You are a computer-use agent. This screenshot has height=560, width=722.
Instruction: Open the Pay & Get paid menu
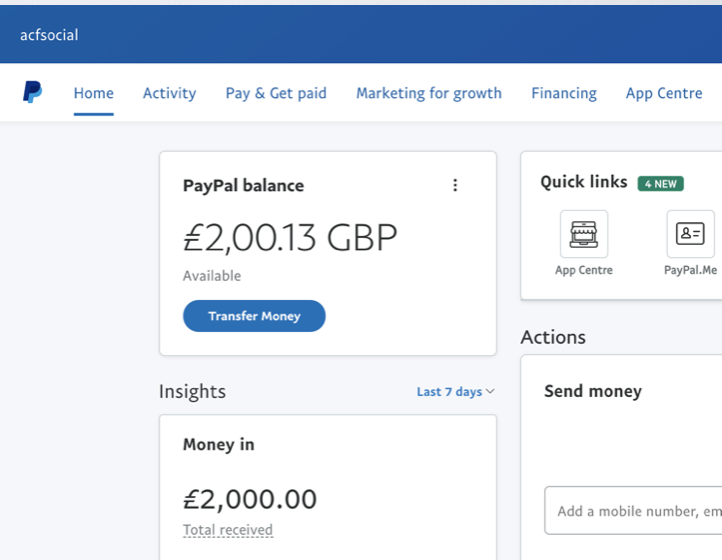(x=276, y=93)
